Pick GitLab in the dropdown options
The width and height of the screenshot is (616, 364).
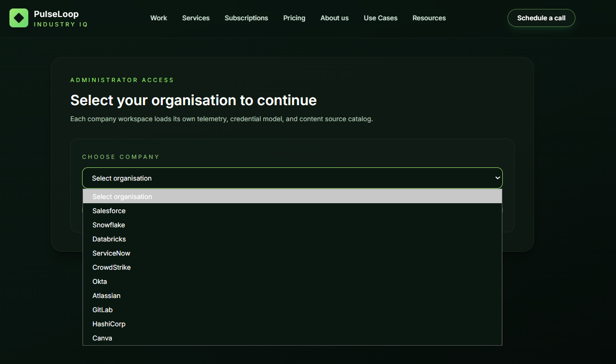pyautogui.click(x=292, y=310)
